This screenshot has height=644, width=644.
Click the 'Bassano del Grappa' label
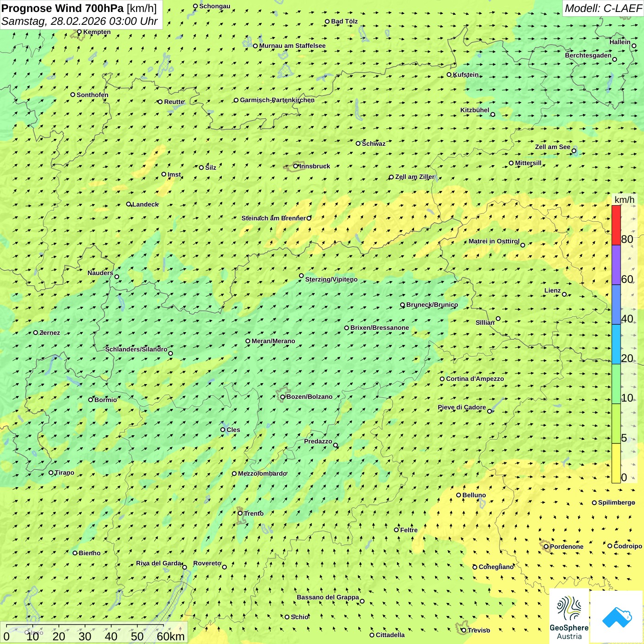tap(328, 597)
